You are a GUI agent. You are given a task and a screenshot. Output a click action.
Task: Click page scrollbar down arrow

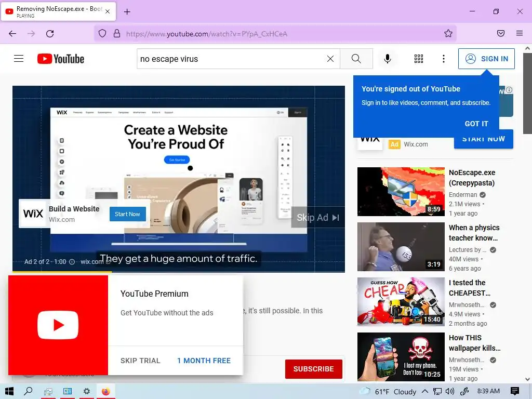coord(527,379)
